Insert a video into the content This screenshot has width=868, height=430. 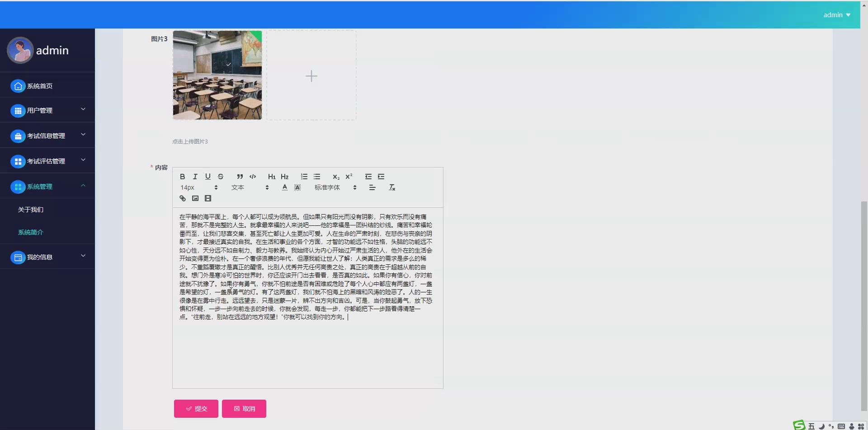pyautogui.click(x=208, y=198)
